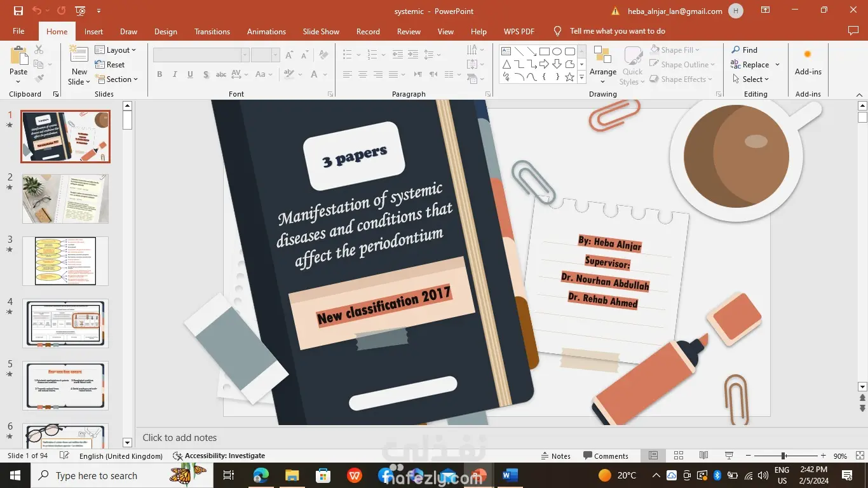Screen dimensions: 868x488
Task: Open Shape Effects options
Action: click(x=681, y=79)
